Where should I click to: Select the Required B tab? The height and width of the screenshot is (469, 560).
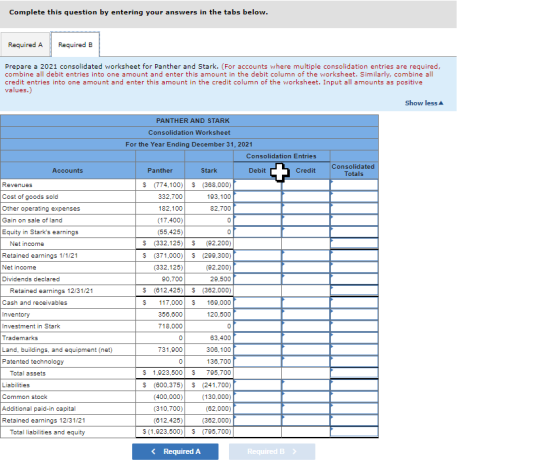[x=75, y=44]
